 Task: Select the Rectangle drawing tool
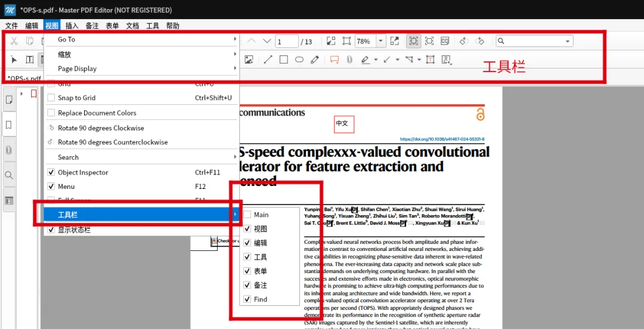283,60
